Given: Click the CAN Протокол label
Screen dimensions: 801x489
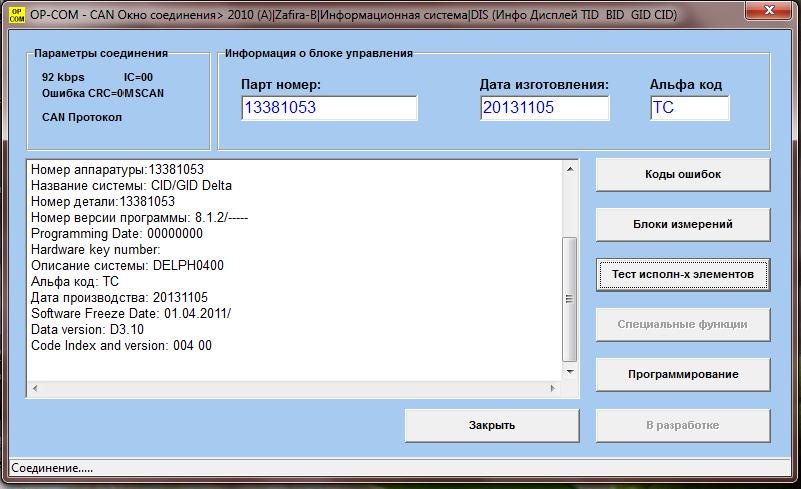Looking at the screenshot, I should pyautogui.click(x=82, y=117).
